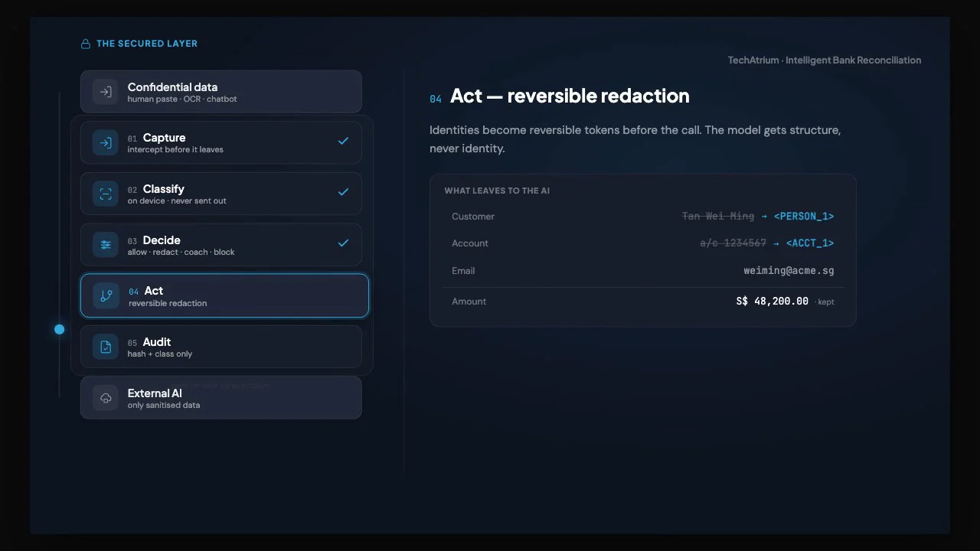Viewport: 980px width, 551px height.
Task: Click TechAtrium Intelligent Bank Reconciliation text
Action: pyautogui.click(x=825, y=60)
